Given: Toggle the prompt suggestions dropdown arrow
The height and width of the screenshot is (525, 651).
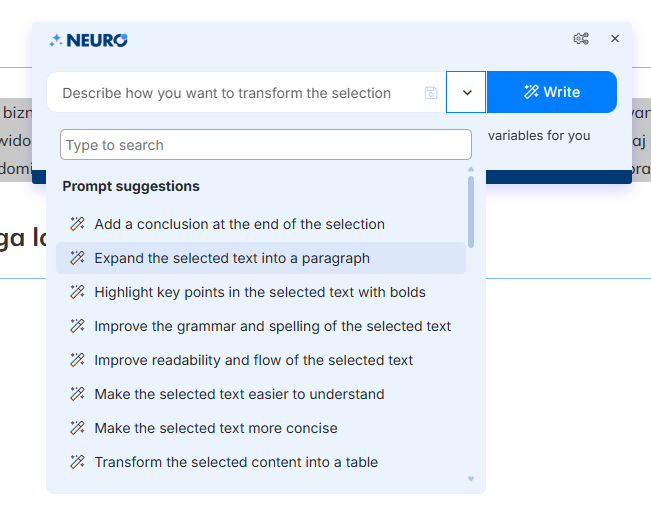Looking at the screenshot, I should click(466, 92).
